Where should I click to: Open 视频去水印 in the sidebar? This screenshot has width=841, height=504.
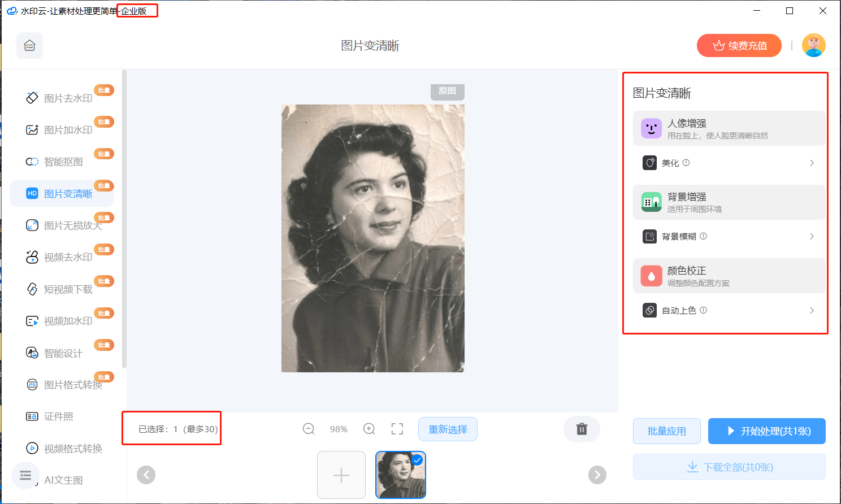[x=62, y=257]
